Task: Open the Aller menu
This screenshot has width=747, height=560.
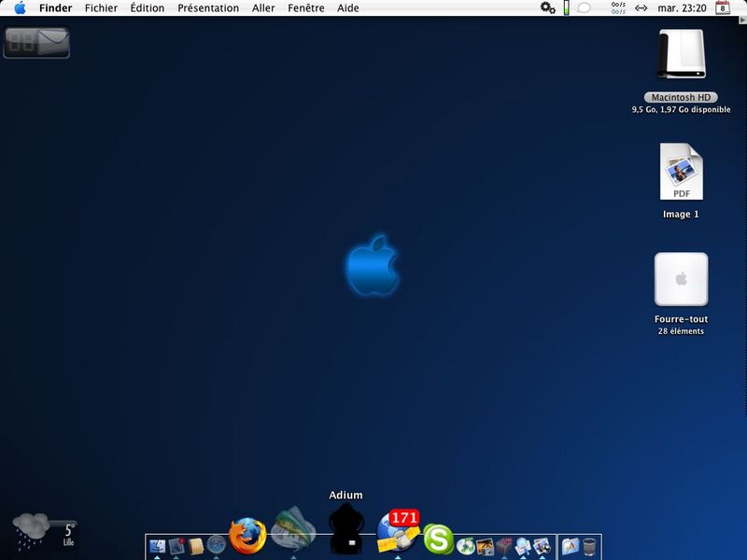Action: click(x=263, y=8)
